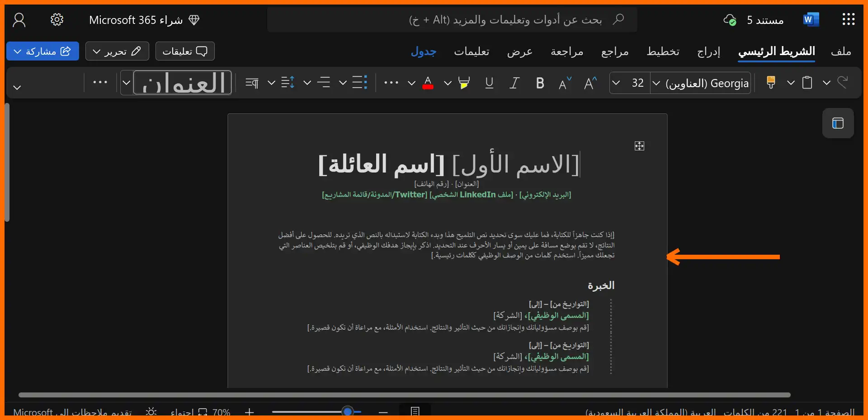Expand the bullets list chevron
The image size is (868, 420).
tap(343, 83)
